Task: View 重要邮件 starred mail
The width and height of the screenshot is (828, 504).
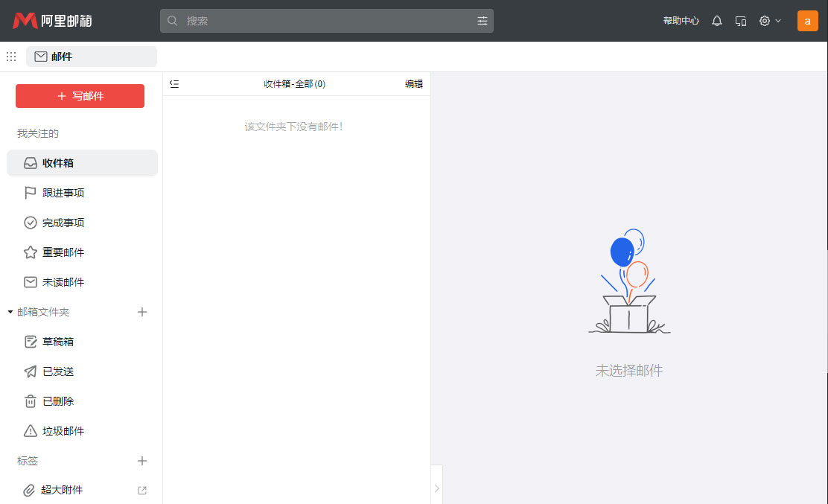Action: tap(62, 252)
